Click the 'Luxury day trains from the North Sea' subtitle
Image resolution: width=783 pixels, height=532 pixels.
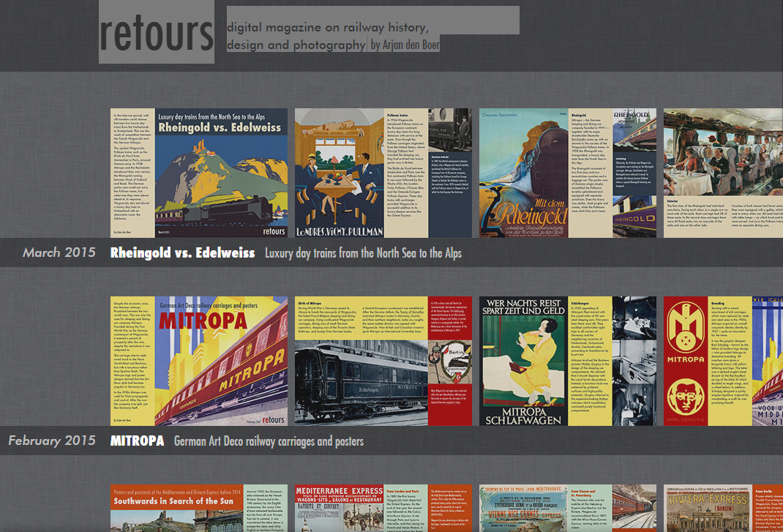(x=363, y=253)
